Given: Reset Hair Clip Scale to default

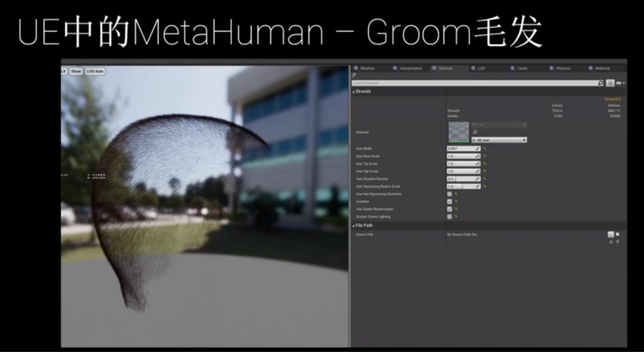Looking at the screenshot, I should [485, 171].
